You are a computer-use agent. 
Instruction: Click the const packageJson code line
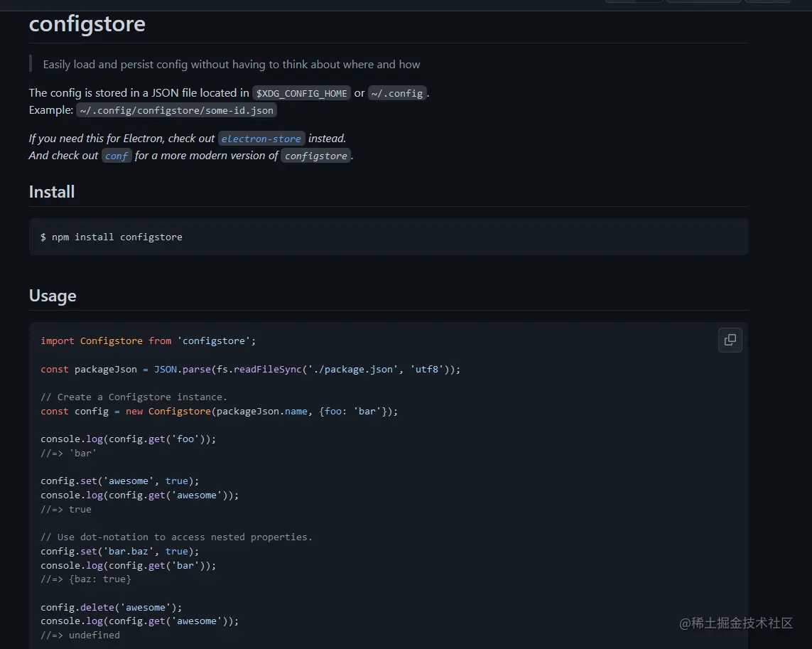[x=250, y=369]
